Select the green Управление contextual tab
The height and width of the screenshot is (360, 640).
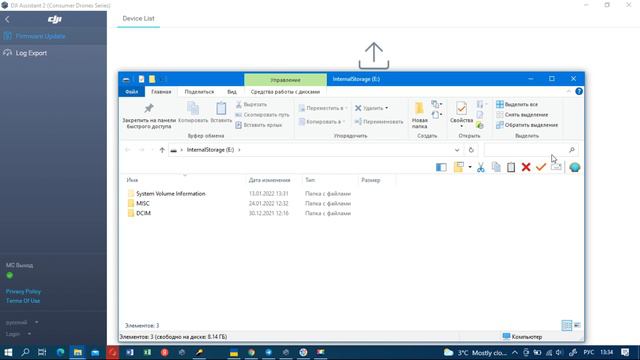285,80
